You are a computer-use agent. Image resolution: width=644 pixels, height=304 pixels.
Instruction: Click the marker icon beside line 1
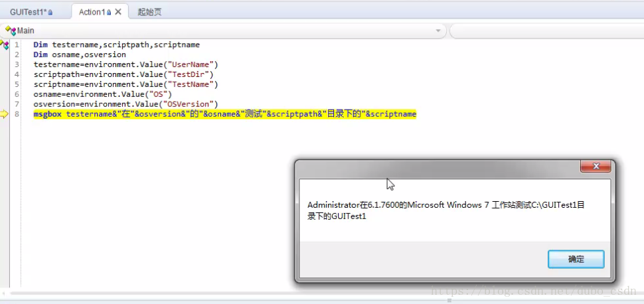(x=5, y=44)
